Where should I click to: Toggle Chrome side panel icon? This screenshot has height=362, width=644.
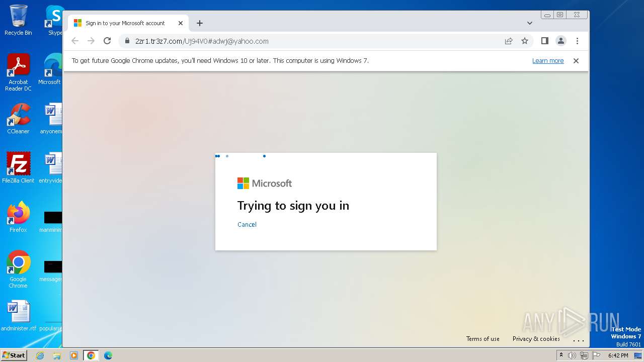pyautogui.click(x=545, y=41)
